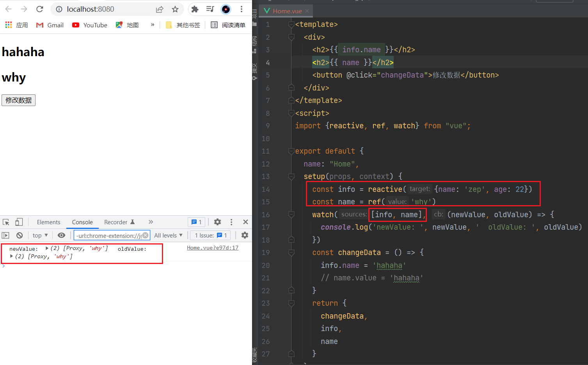
Task: Open the Chrome profile avatar
Action: (x=226, y=9)
